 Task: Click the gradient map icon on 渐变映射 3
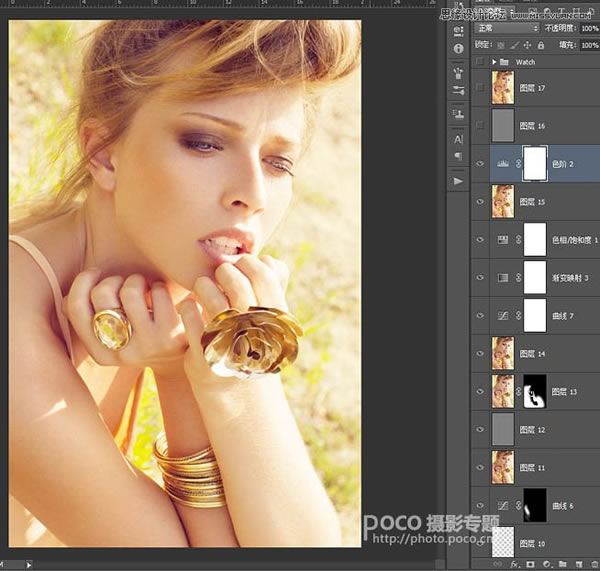[503, 277]
